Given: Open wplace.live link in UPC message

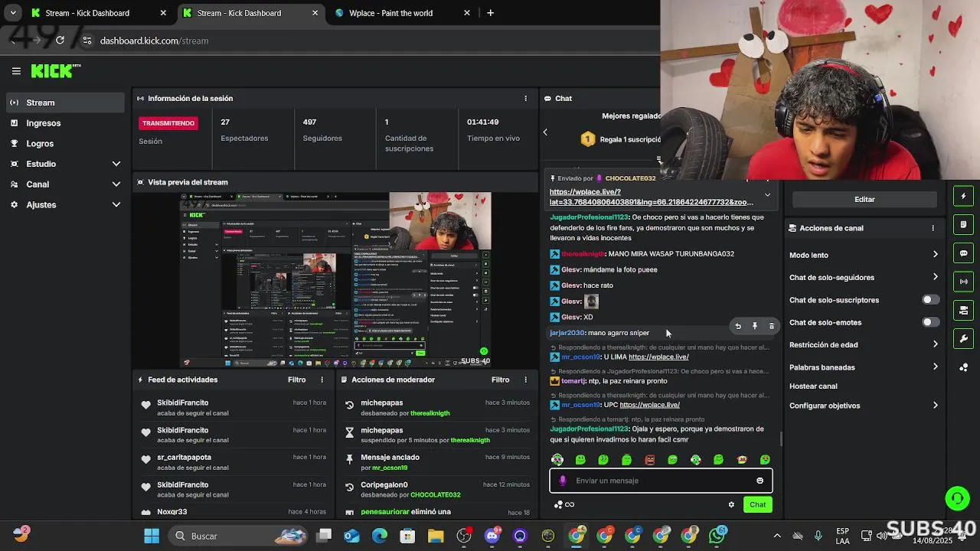Looking at the screenshot, I should coord(649,405).
